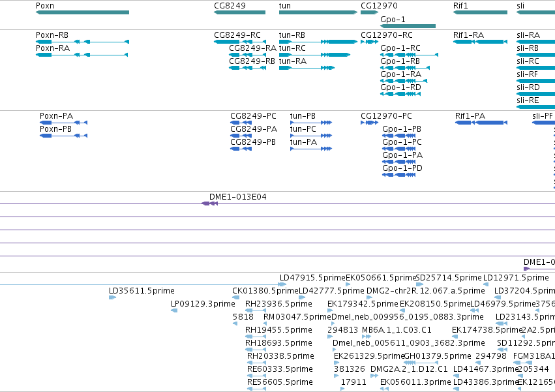Open transcript Poxn-RA
Image resolution: width=555 pixels, height=392 pixels.
pos(53,48)
